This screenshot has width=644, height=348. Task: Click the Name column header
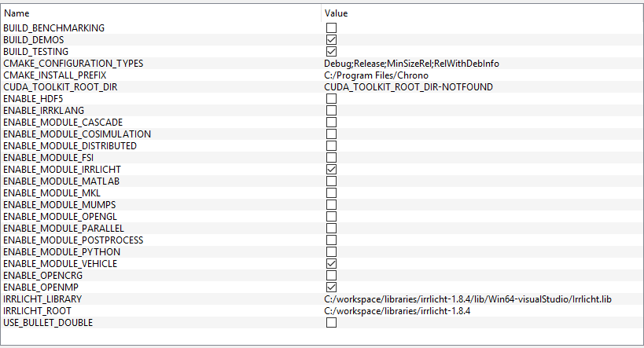(160, 13)
